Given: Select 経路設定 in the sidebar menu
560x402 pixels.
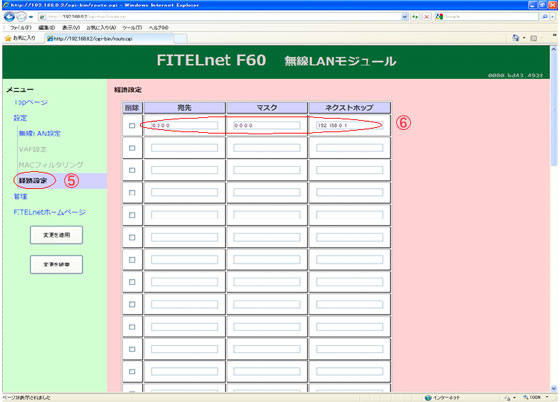Looking at the screenshot, I should pos(33,181).
